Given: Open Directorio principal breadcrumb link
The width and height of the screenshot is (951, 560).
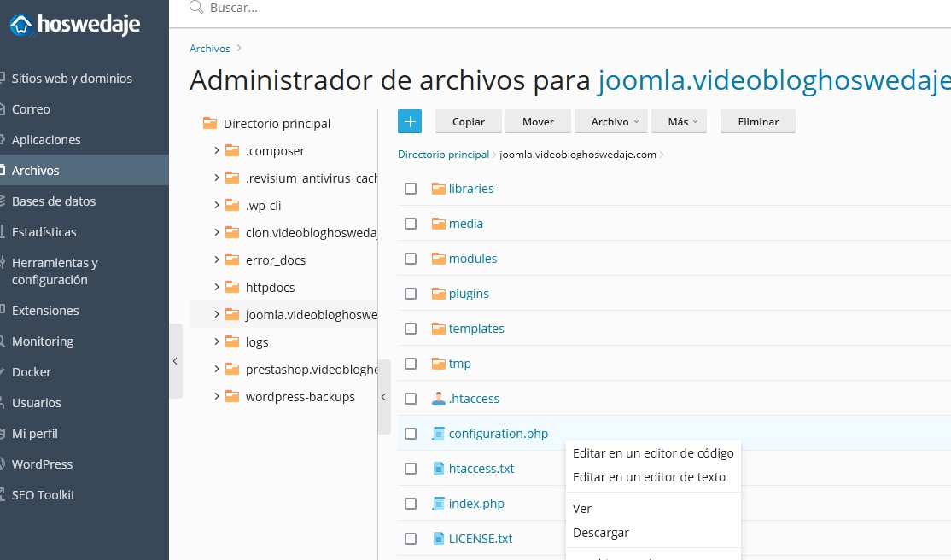Looking at the screenshot, I should [443, 155].
